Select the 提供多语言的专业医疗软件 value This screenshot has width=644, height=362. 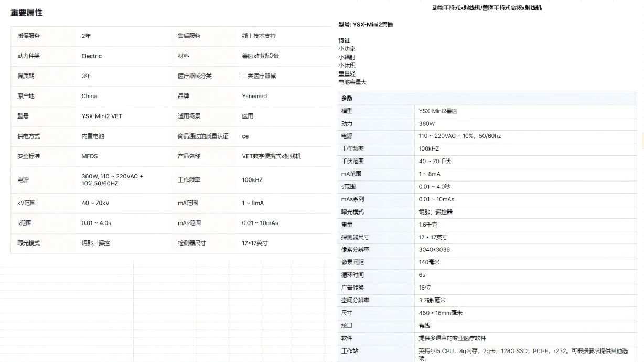452,338
